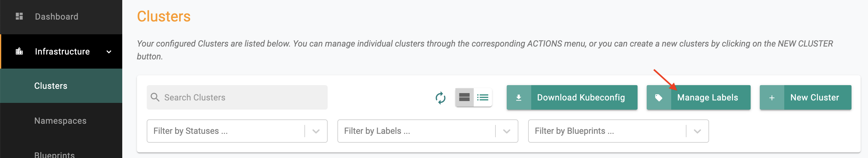Click the download icon on Kubeconfig button
Screen dimensions: 868x158
[x=519, y=98]
